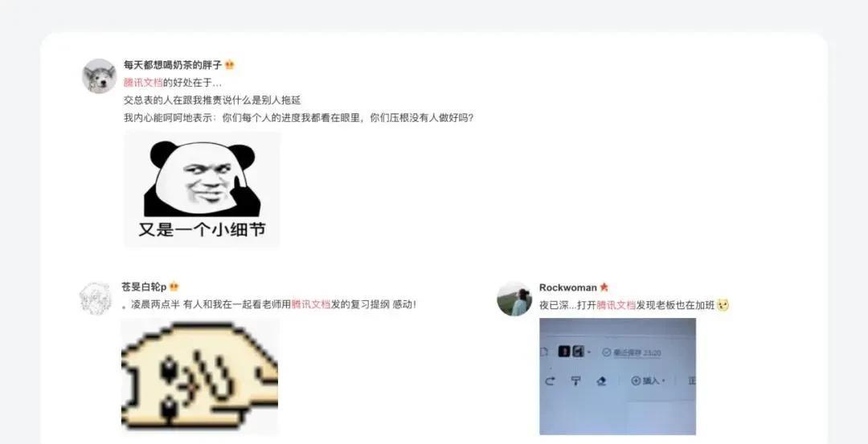The height and width of the screenshot is (444, 868).
Task: View the pixel-art crying dog image
Action: click(199, 377)
